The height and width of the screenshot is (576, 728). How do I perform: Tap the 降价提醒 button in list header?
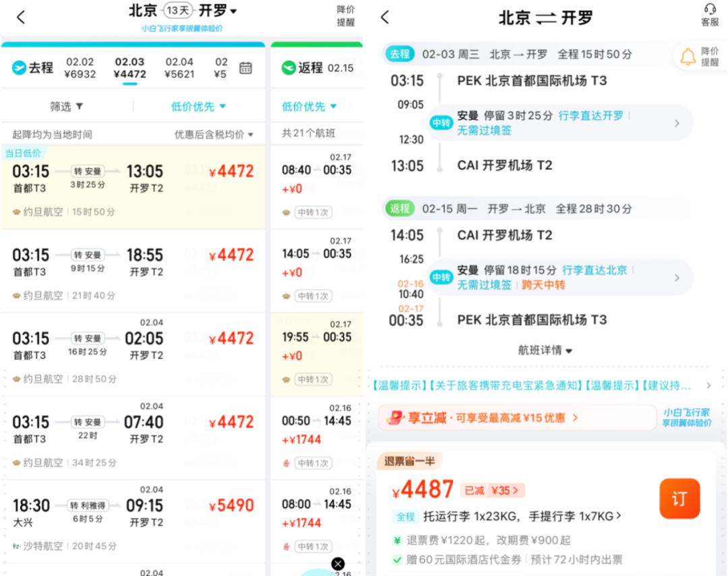point(345,15)
